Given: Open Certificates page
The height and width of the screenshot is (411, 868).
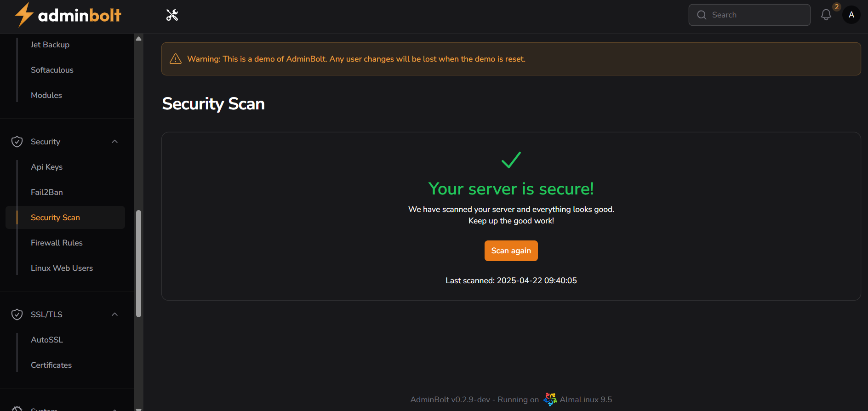Looking at the screenshot, I should point(51,365).
